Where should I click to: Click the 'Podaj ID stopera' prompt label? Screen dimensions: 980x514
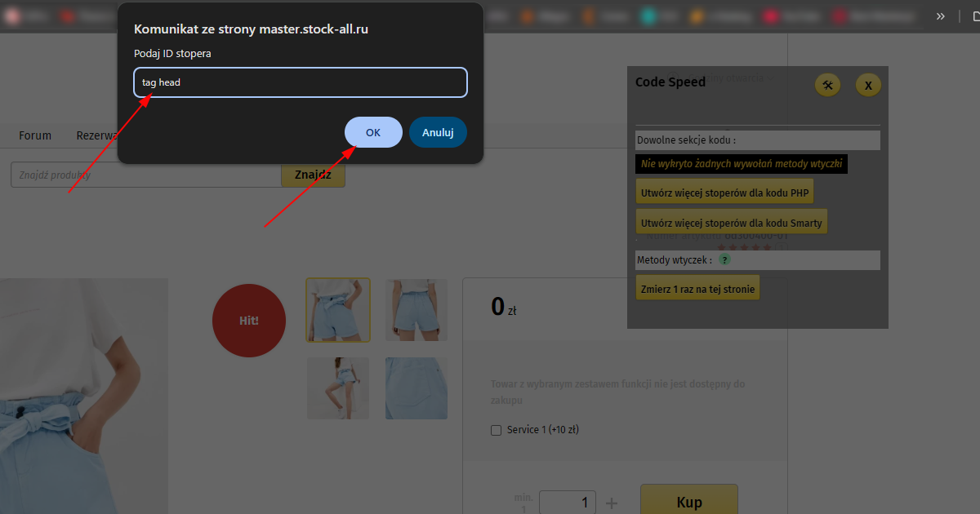(x=172, y=54)
